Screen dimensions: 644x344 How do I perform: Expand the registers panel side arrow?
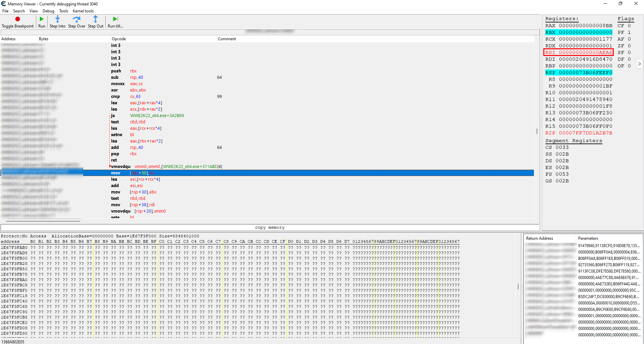(x=639, y=64)
